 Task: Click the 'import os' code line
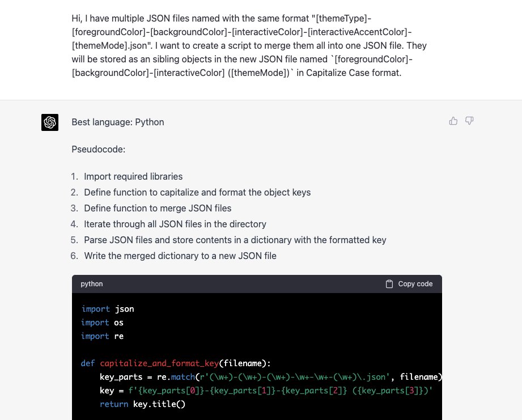102,323
